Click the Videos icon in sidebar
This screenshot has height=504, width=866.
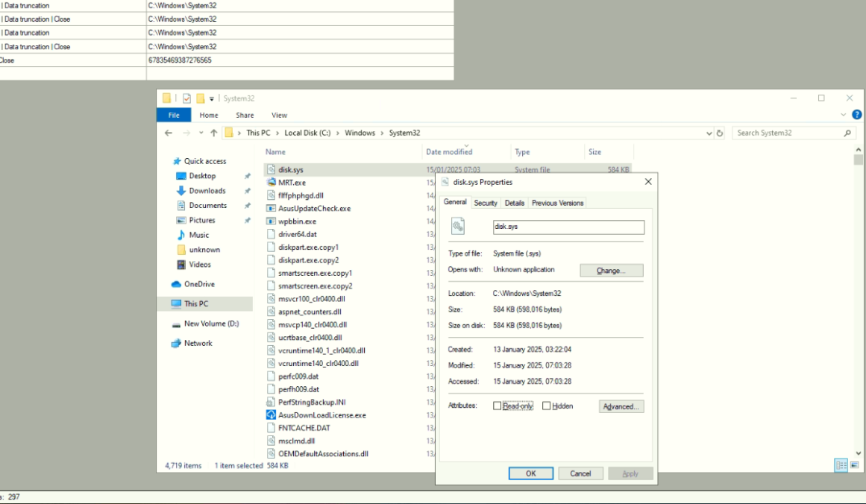tap(181, 265)
